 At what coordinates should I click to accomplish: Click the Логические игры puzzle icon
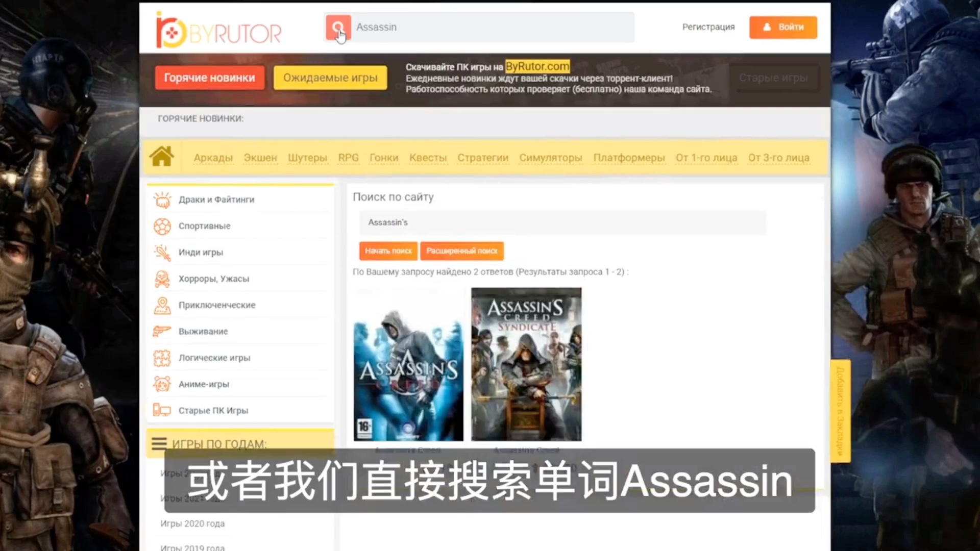point(162,358)
